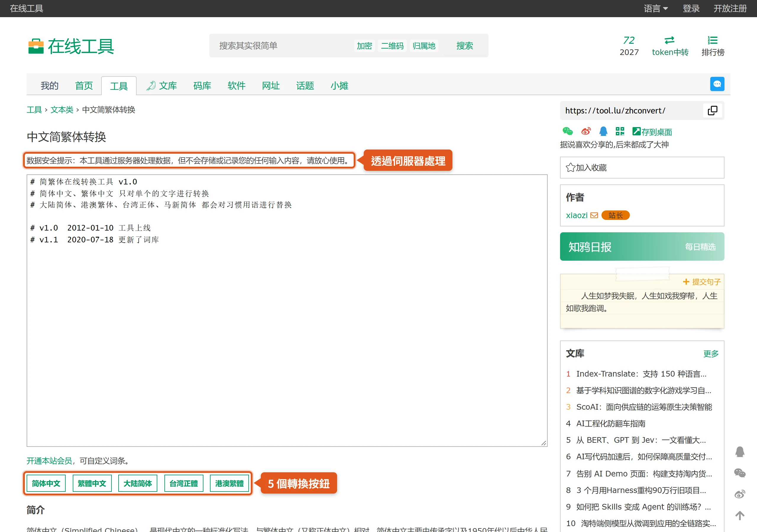Click the 开通本站会员 link
This screenshot has height=532, width=757.
click(49, 460)
